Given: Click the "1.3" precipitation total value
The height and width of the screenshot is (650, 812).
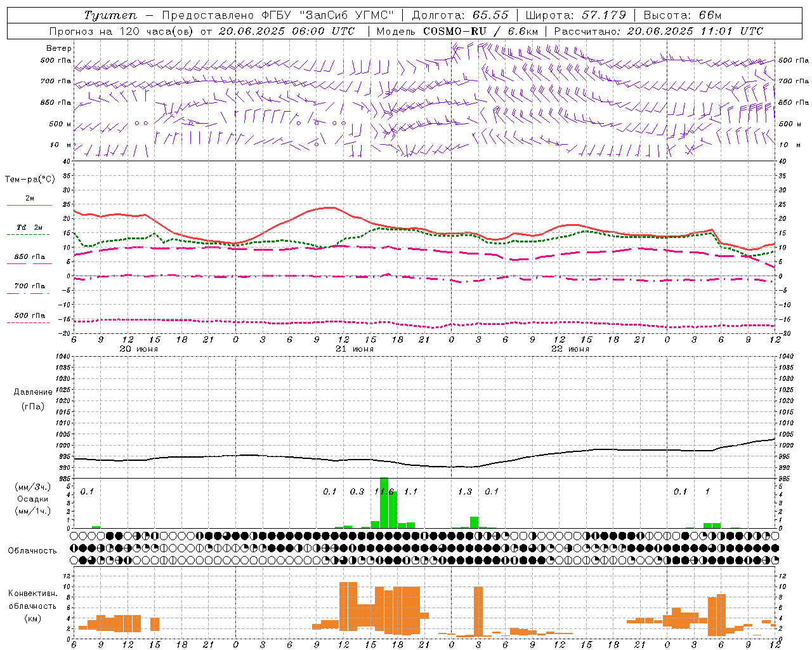Looking at the screenshot, I should (465, 491).
